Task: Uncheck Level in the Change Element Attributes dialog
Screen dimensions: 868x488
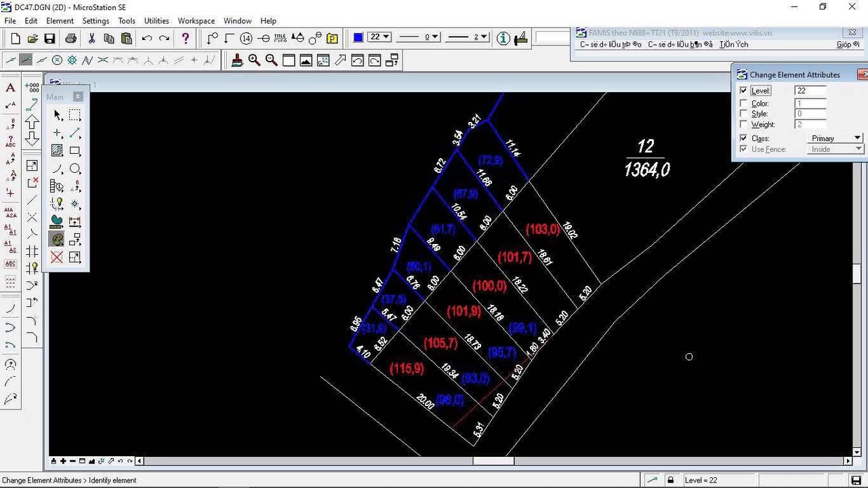Action: pyautogui.click(x=743, y=89)
